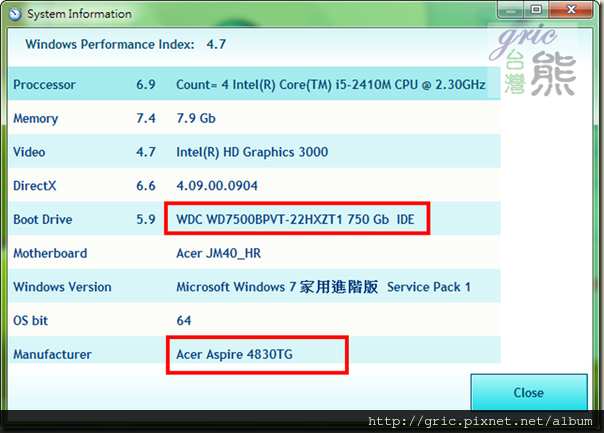Select the 'Windows Performance Index:' label
The width and height of the screenshot is (604, 433).
[x=110, y=44]
